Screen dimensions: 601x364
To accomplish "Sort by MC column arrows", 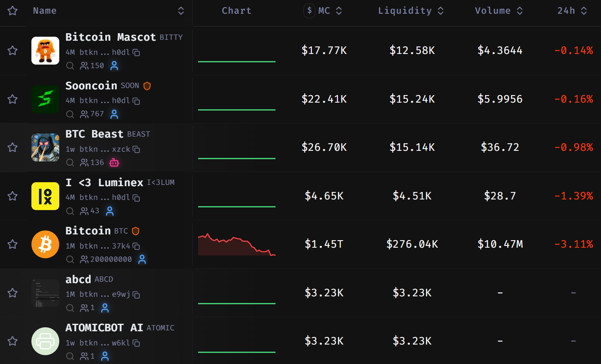I will click(339, 11).
